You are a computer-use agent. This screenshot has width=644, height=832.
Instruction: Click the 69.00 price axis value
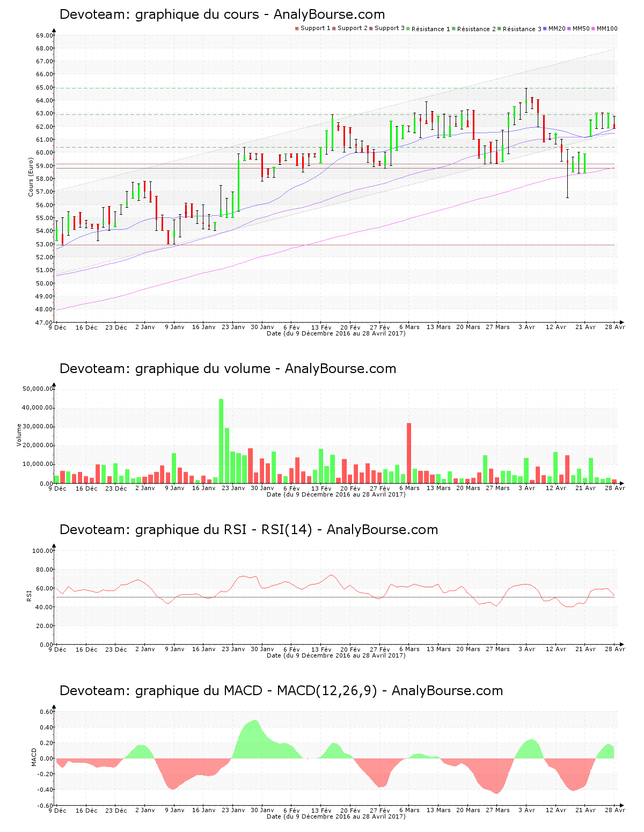click(x=45, y=35)
